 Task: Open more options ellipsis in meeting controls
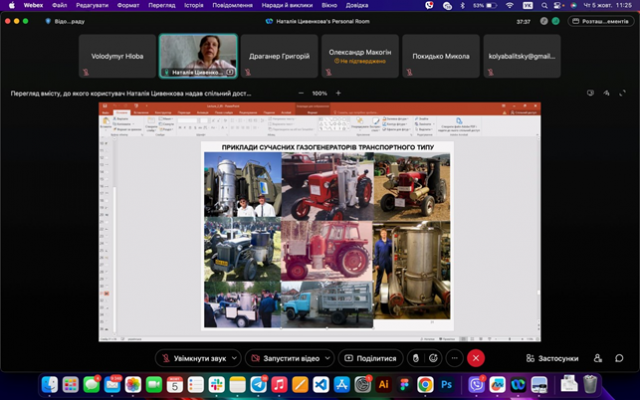tap(455, 358)
